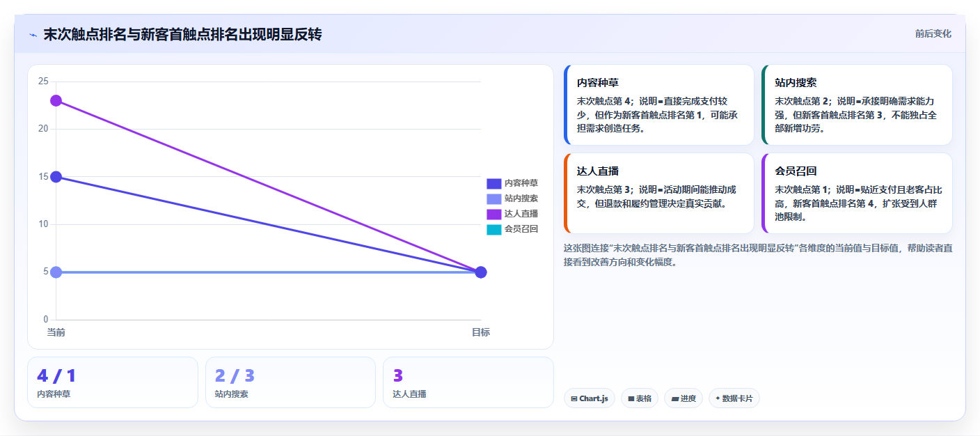This screenshot has height=436, width=980.
Task: Open the 达人直播 info card title
Action: click(x=598, y=171)
